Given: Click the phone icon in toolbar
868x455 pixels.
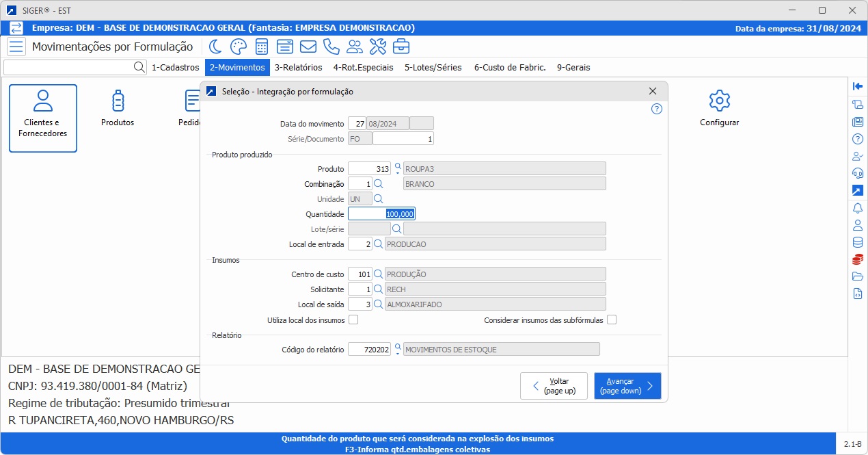Looking at the screenshot, I should click(331, 47).
